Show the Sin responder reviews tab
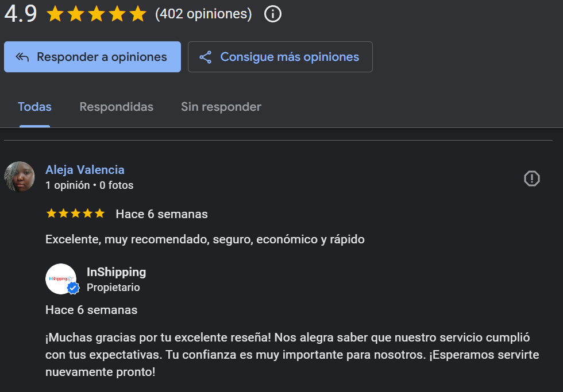 [x=221, y=107]
